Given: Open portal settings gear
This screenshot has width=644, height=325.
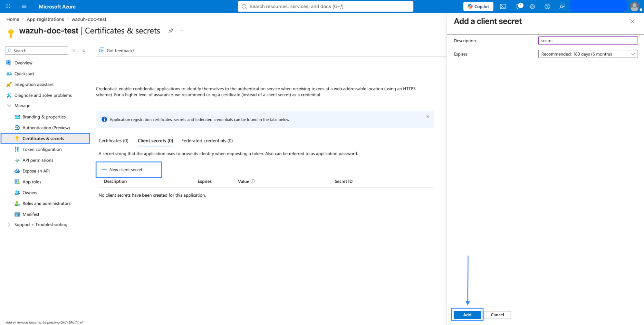Looking at the screenshot, I should 533,6.
